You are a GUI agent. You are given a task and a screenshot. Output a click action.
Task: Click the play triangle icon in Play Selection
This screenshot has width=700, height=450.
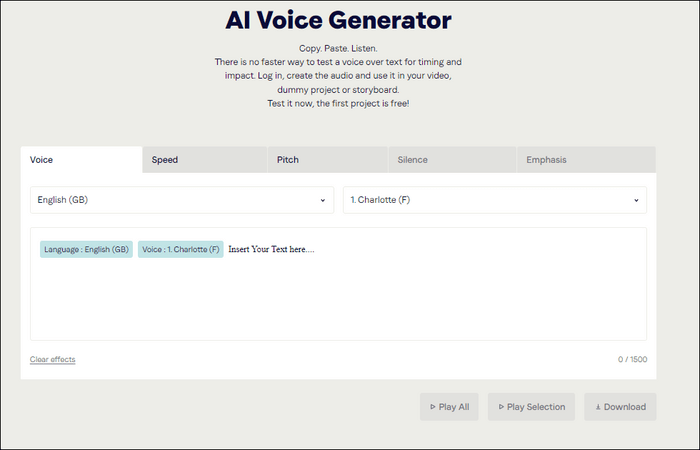501,407
